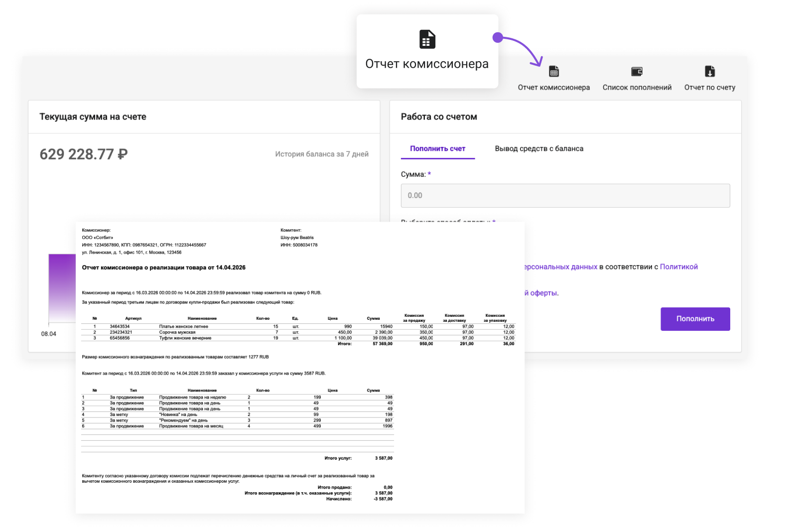
Task: Open the оферты link
Action: click(x=544, y=293)
